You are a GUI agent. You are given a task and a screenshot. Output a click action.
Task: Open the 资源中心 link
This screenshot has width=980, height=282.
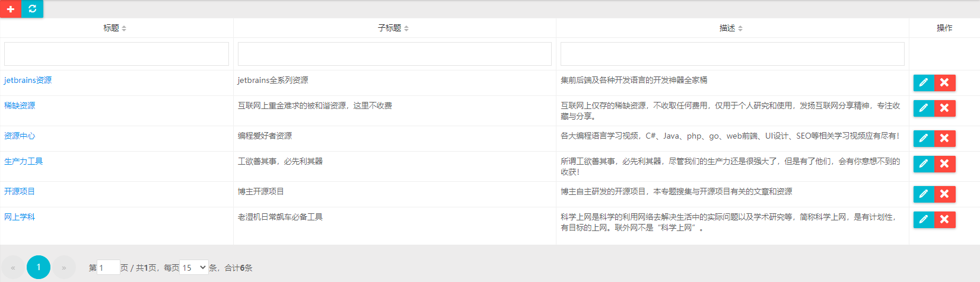(20, 136)
